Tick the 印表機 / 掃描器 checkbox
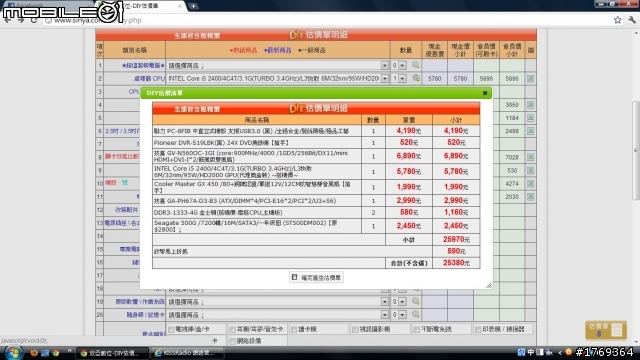Screen dimensions: 640x360 (x=478, y=329)
